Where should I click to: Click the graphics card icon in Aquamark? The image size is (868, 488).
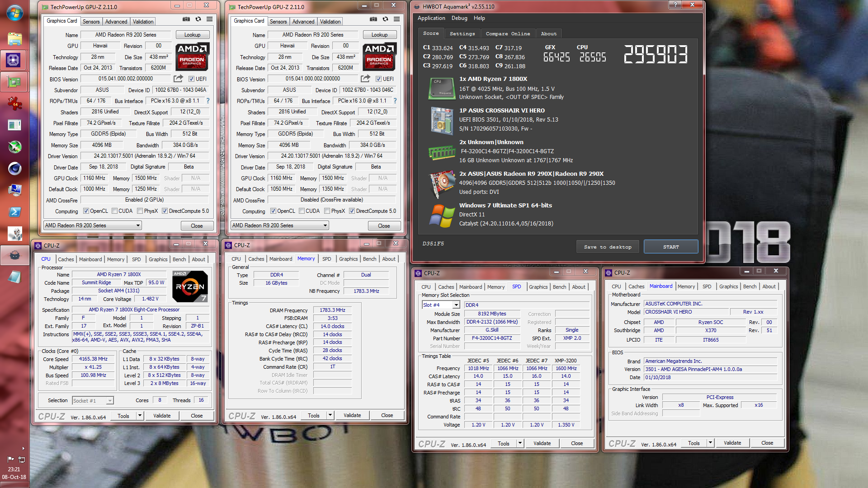(x=442, y=184)
